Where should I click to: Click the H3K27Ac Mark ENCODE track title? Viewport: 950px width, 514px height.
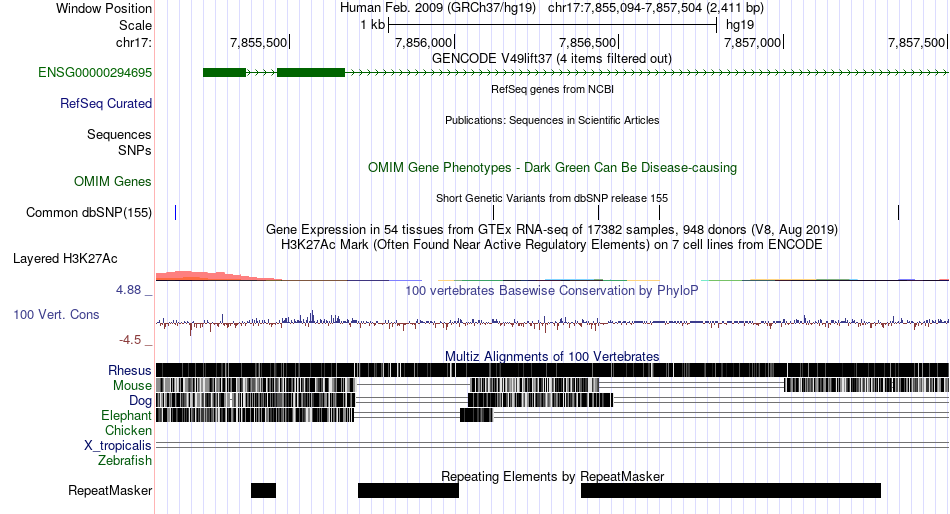552,245
